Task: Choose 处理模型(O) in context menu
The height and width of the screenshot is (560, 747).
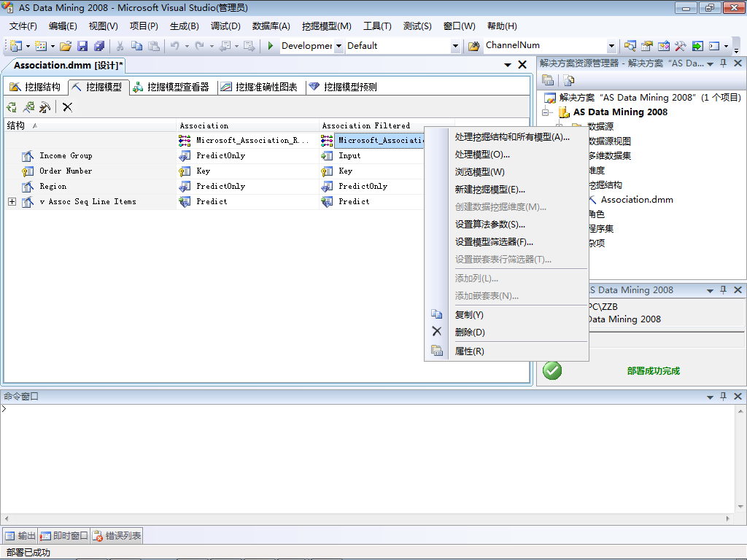Action: pyautogui.click(x=482, y=155)
